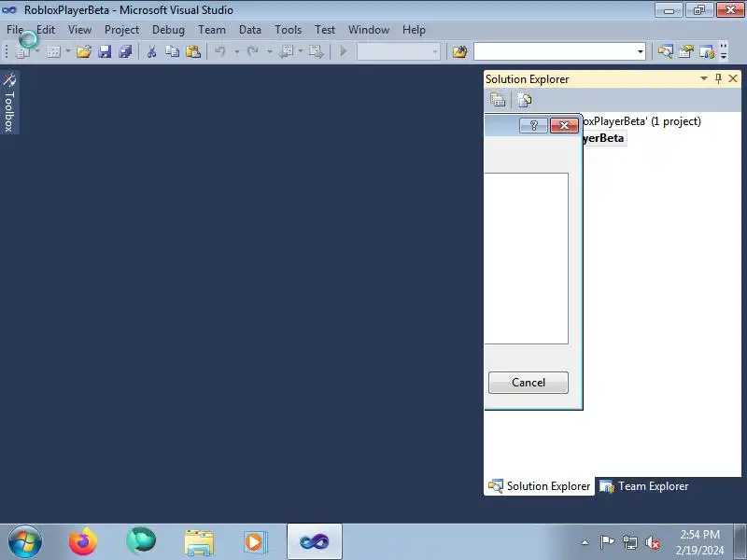The image size is (747, 560).
Task: Select the bold project node ending 'yerBeta'
Action: click(604, 138)
